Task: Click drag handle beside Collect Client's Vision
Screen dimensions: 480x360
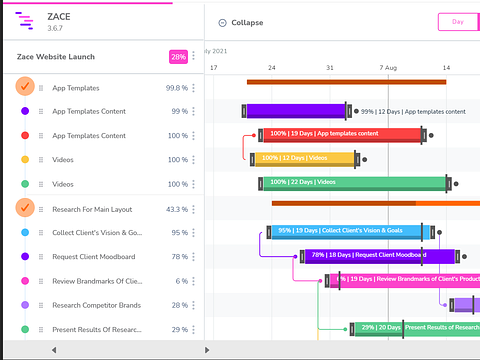Action: [x=41, y=233]
